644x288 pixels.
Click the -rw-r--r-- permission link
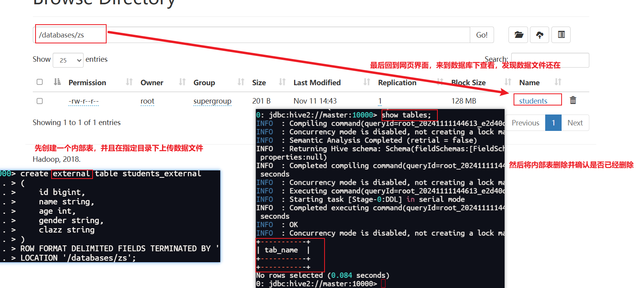[x=84, y=101]
